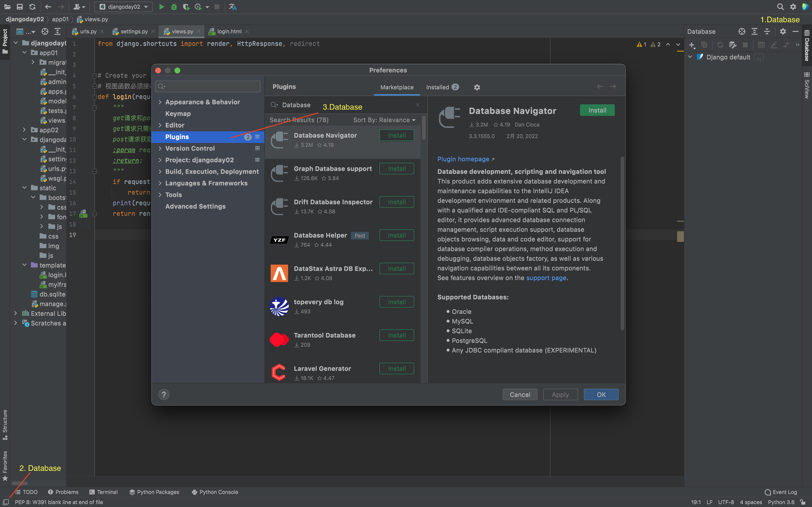Install the Database Navigator plugin
The image size is (812, 507).
pyautogui.click(x=597, y=110)
